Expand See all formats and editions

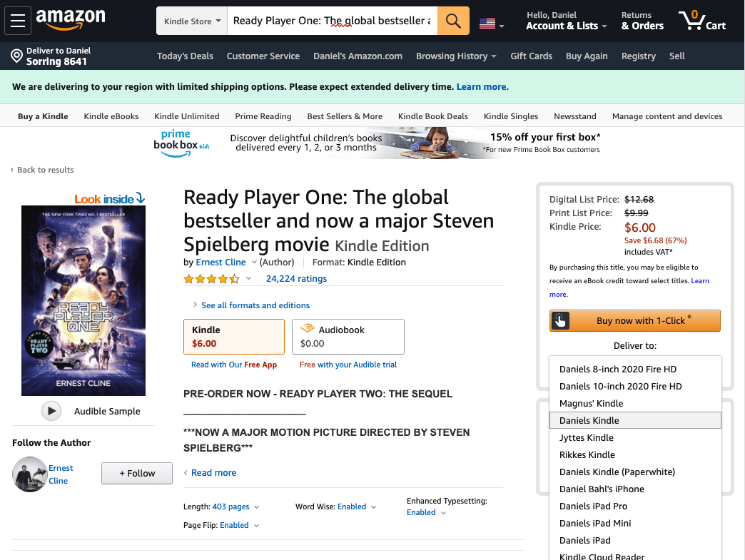pos(255,305)
